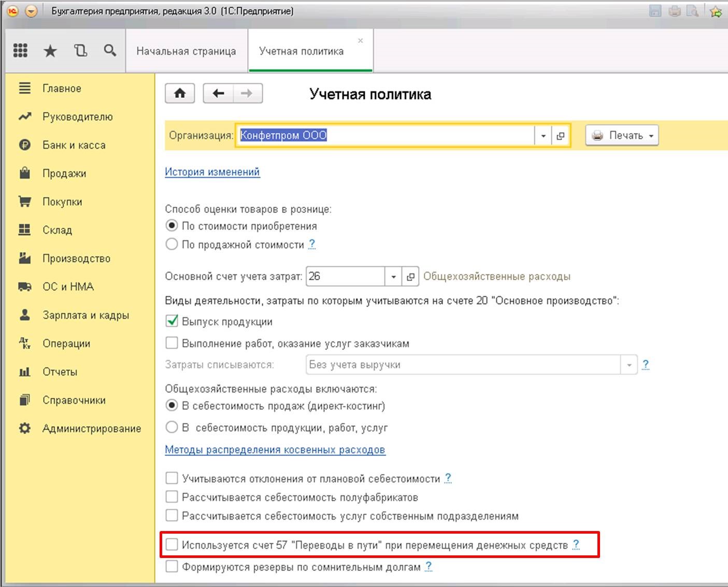Open 'История изменений' link
The width and height of the screenshot is (728, 587).
pyautogui.click(x=212, y=172)
